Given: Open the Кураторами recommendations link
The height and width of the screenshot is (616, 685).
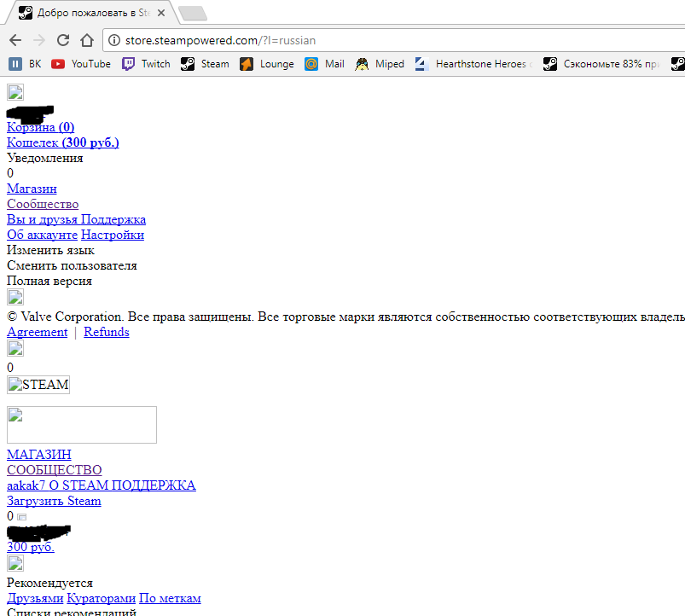Looking at the screenshot, I should (x=102, y=598).
